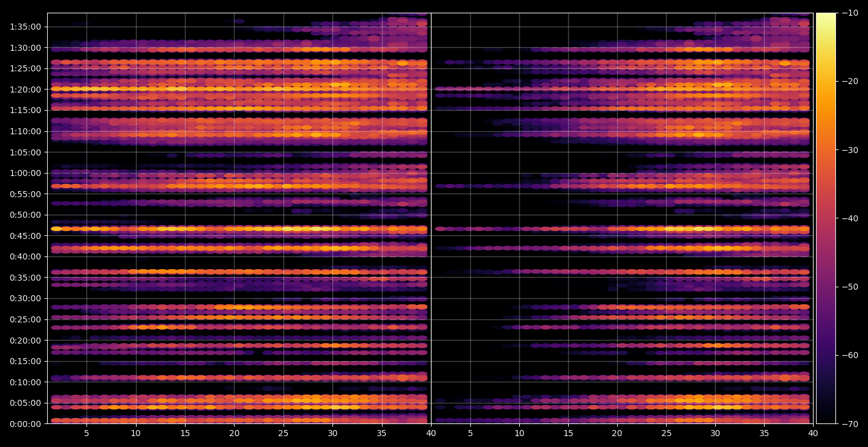
Task: Click the −30 colorbar tick label
Action: click(x=849, y=150)
